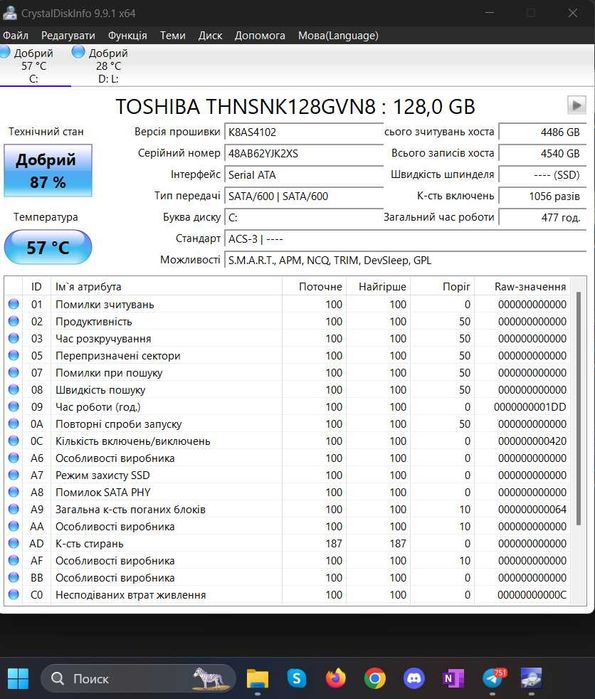Click the interface field Serial ATA
This screenshot has width=595, height=699.
304,175
